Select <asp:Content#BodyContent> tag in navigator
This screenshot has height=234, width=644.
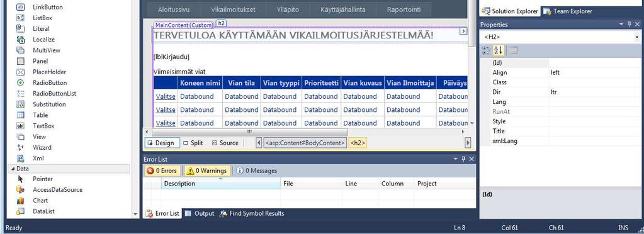click(x=305, y=143)
